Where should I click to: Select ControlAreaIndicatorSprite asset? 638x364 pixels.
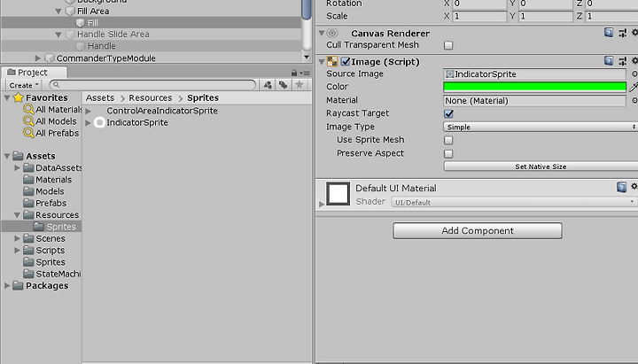tap(162, 111)
